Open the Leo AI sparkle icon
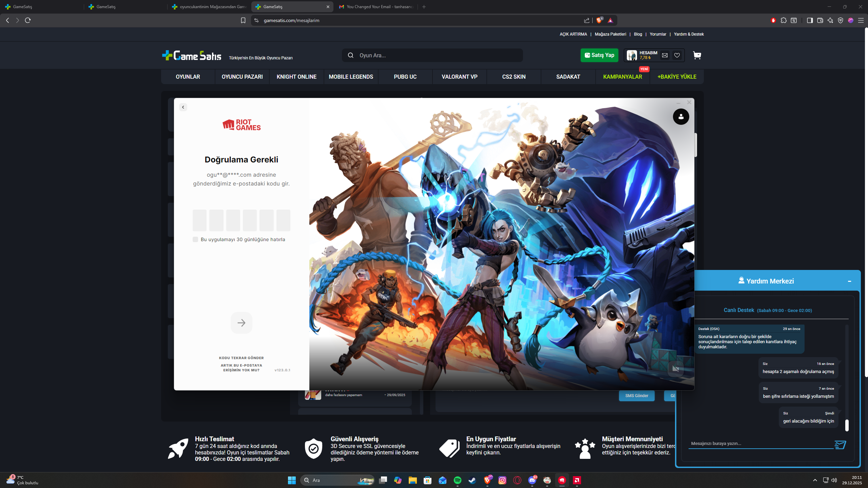 click(x=830, y=20)
